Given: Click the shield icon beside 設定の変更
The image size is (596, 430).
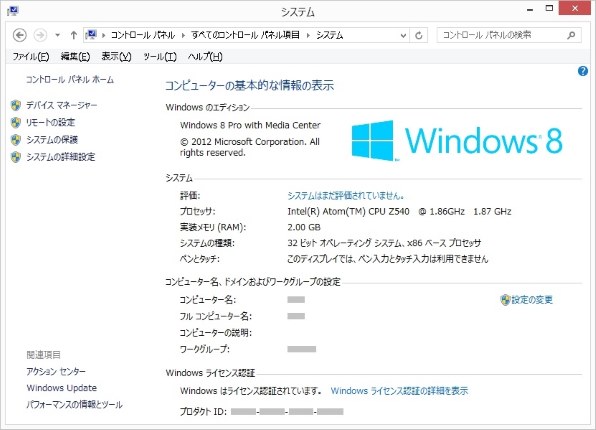Looking at the screenshot, I should tap(505, 300).
